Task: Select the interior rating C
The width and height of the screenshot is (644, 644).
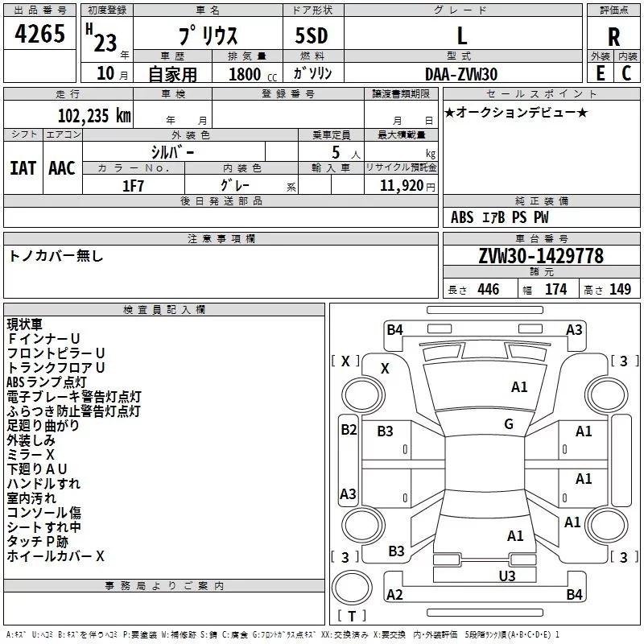Action: [x=626, y=73]
